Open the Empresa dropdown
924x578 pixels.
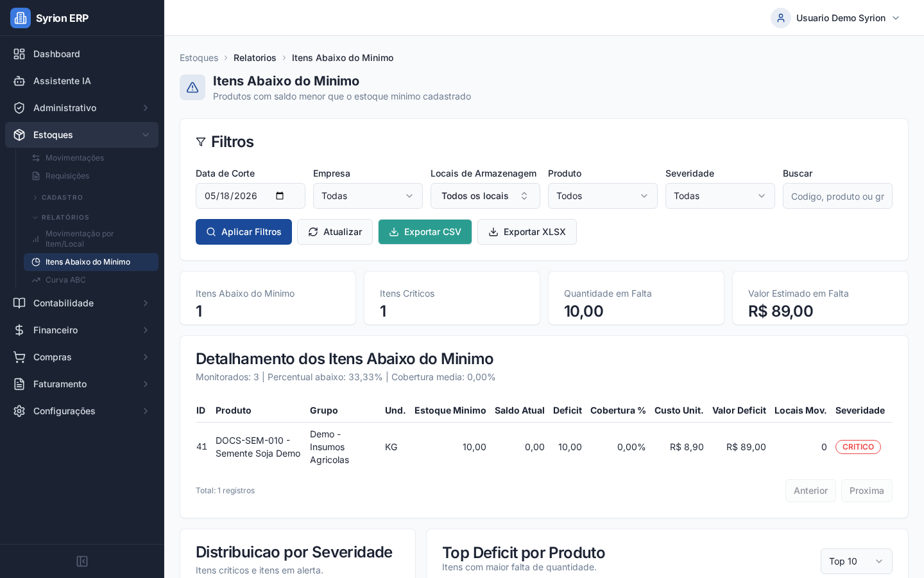(368, 196)
